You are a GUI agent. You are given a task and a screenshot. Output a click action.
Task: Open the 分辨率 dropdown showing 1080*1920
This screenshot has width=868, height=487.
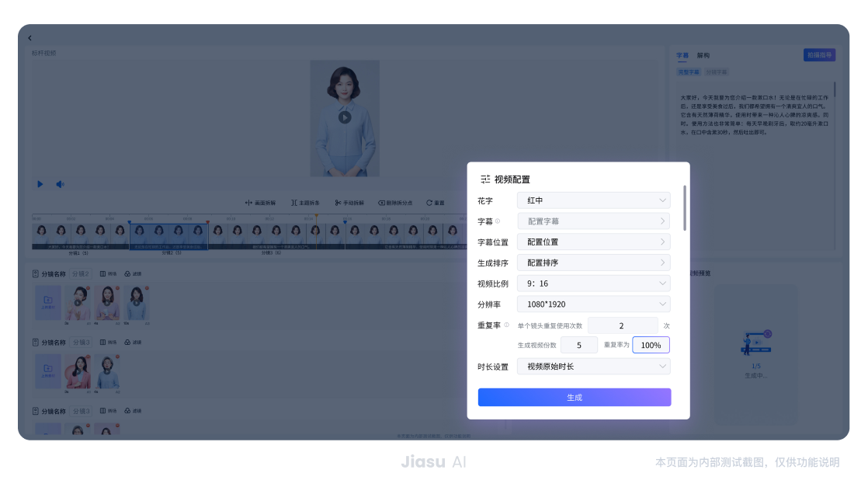[x=593, y=304]
